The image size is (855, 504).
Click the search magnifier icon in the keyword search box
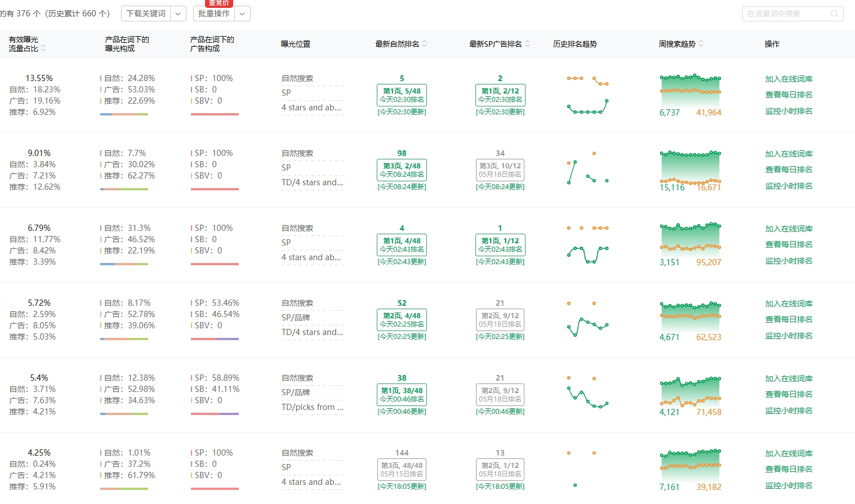click(x=834, y=14)
